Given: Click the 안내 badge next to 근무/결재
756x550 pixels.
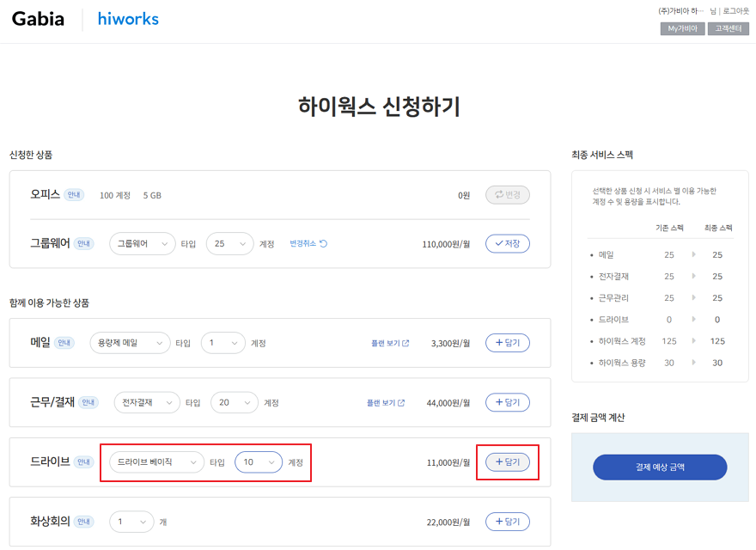Looking at the screenshot, I should (x=88, y=402).
